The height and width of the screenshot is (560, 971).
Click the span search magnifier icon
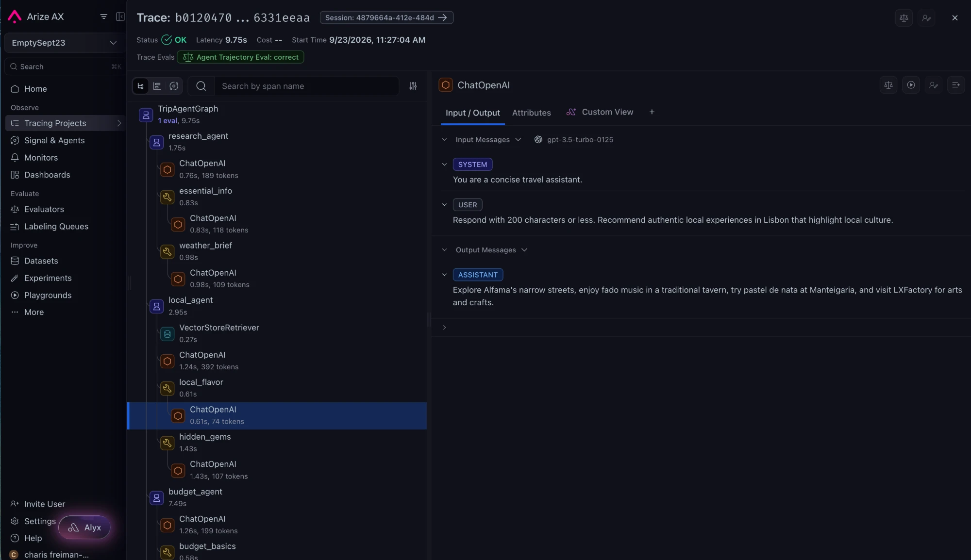201,86
